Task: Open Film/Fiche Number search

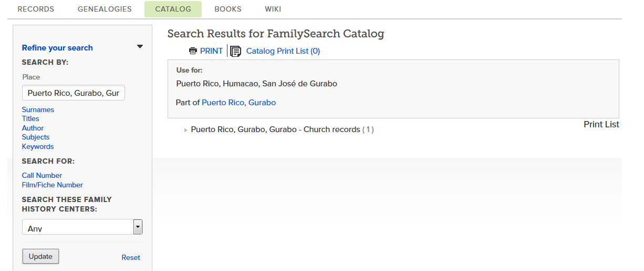Action: (53, 185)
